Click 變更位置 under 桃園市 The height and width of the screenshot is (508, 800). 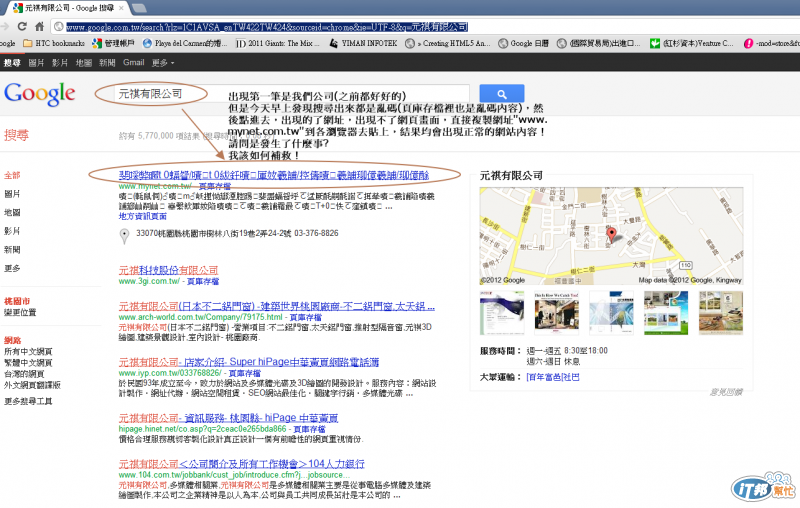click(20, 312)
